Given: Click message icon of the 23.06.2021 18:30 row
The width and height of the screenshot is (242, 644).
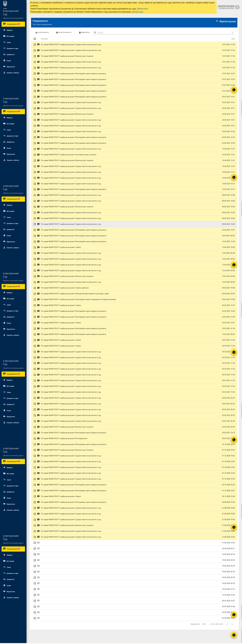Looking at the screenshot, I should (x=38, y=143).
